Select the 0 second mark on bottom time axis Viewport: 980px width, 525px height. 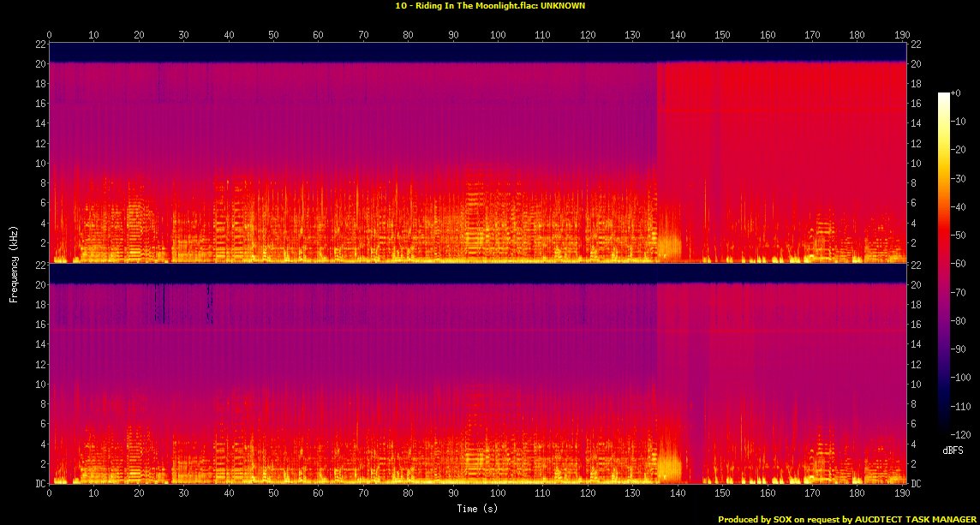coord(50,494)
